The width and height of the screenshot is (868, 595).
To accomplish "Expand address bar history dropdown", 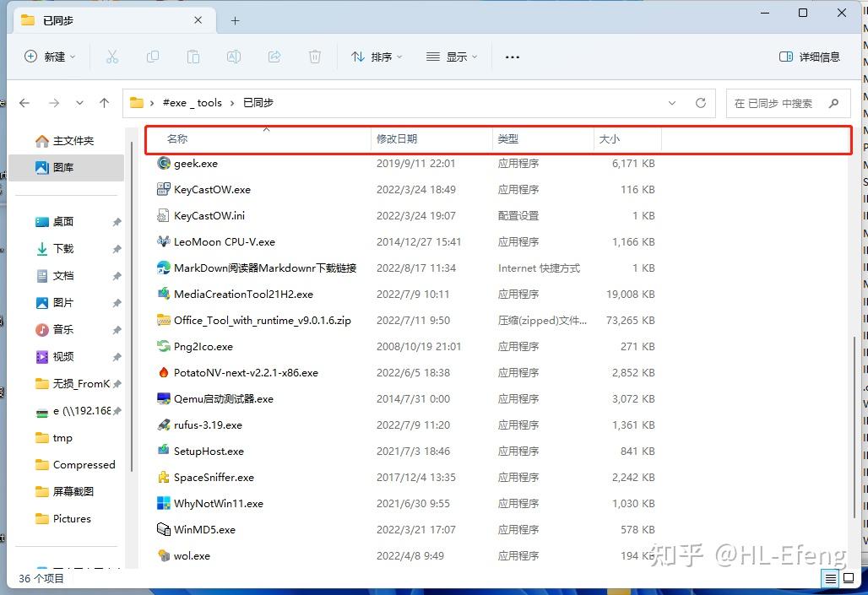I will (671, 103).
